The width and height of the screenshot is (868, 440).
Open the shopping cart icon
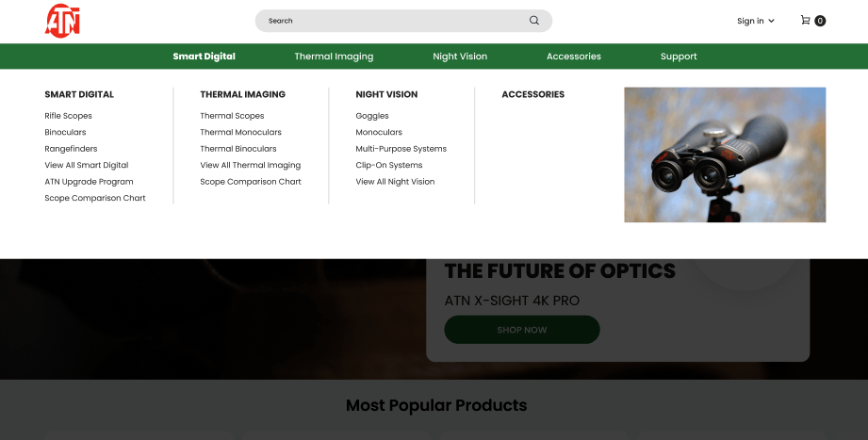pos(805,21)
